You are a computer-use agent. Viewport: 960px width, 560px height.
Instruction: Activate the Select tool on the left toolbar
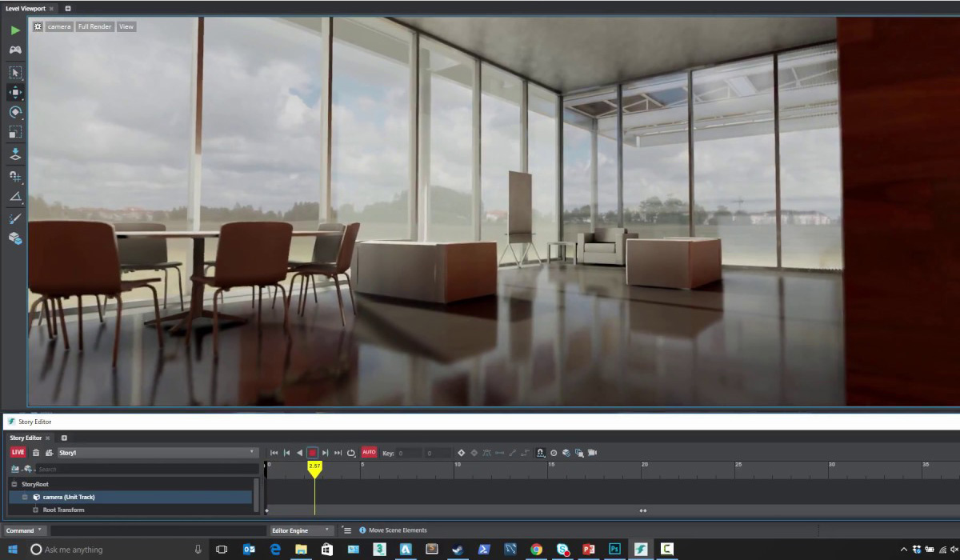coord(14,71)
